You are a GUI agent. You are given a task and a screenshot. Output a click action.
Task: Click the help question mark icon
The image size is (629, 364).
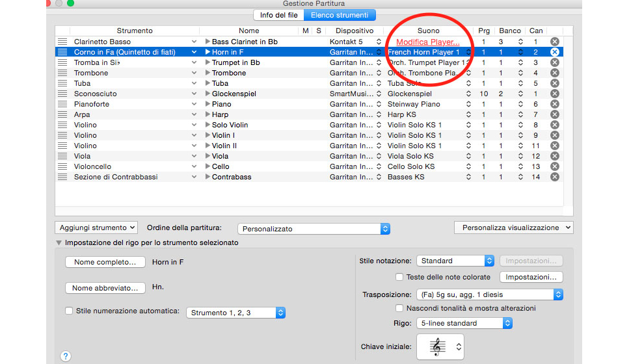(65, 356)
